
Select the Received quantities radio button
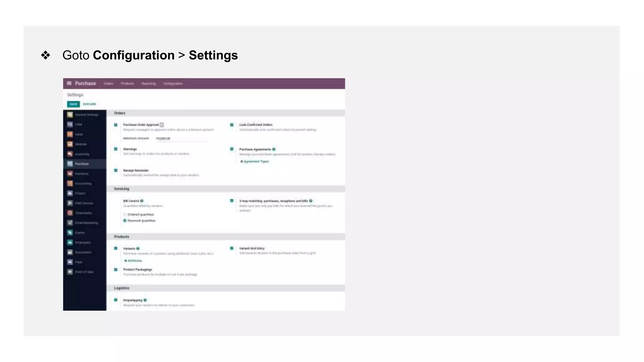click(x=125, y=221)
